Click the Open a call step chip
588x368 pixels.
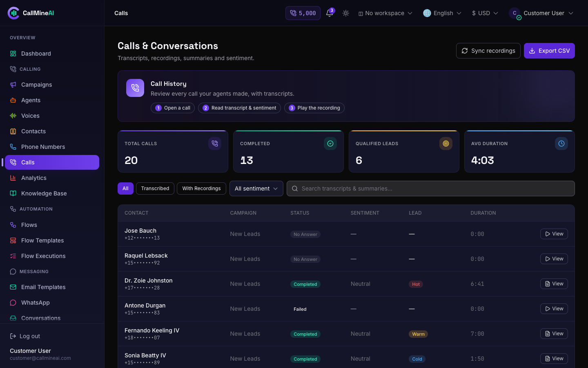pyautogui.click(x=173, y=108)
